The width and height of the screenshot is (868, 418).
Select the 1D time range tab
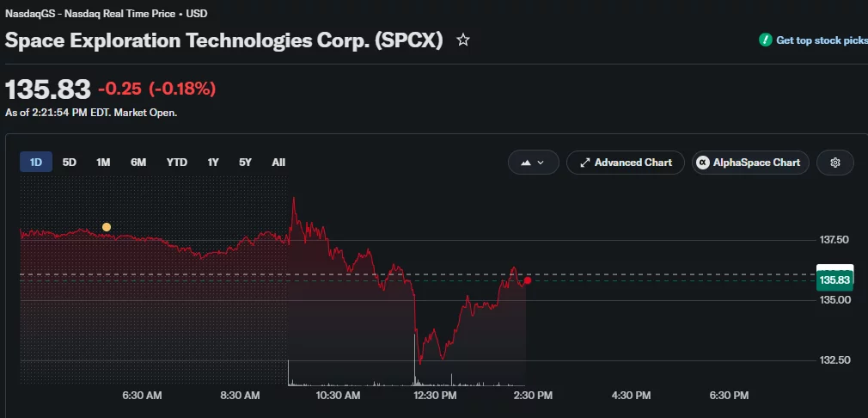(36, 163)
